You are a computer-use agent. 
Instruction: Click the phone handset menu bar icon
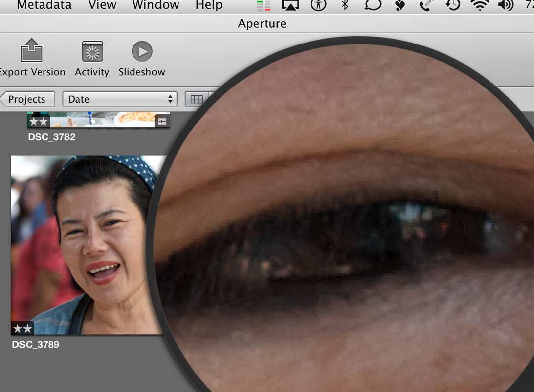[426, 5]
